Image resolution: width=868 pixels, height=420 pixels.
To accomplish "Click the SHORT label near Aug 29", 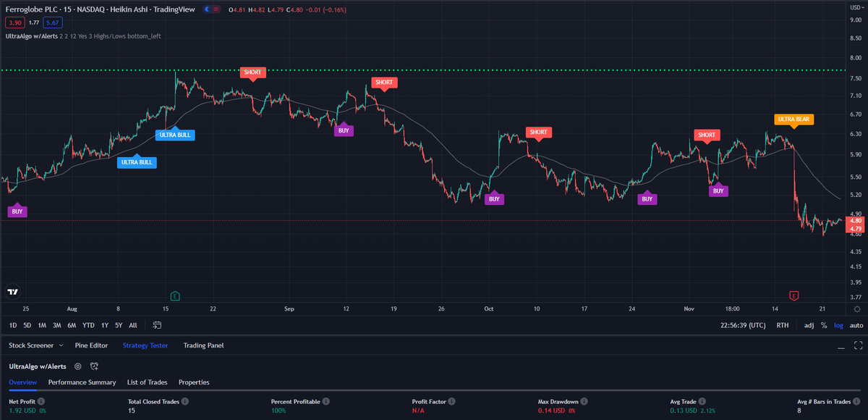I will point(252,73).
